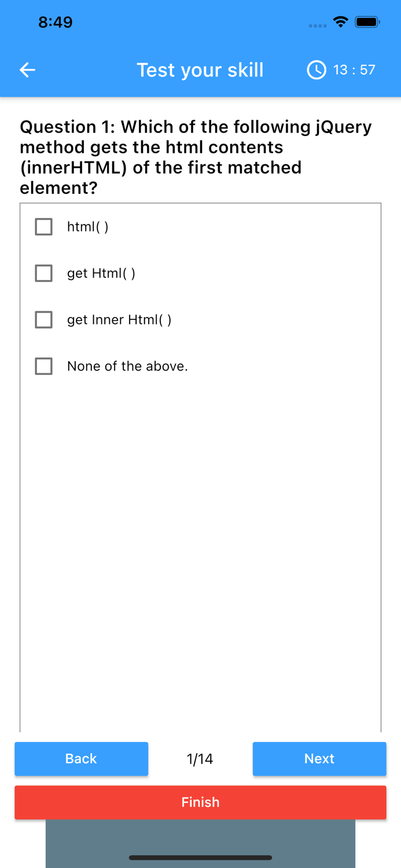This screenshot has height=868, width=401.
Task: Tap the Wi-Fi icon in the status bar
Action: coord(340,21)
